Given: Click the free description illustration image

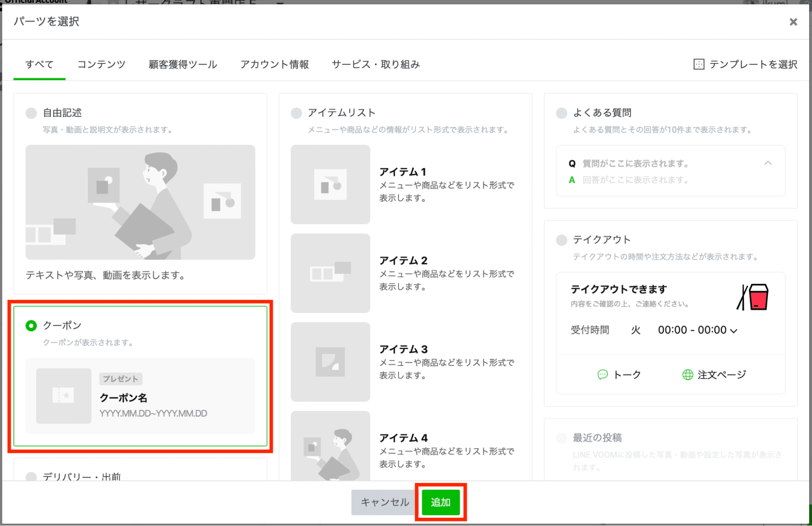Looking at the screenshot, I should (140, 202).
